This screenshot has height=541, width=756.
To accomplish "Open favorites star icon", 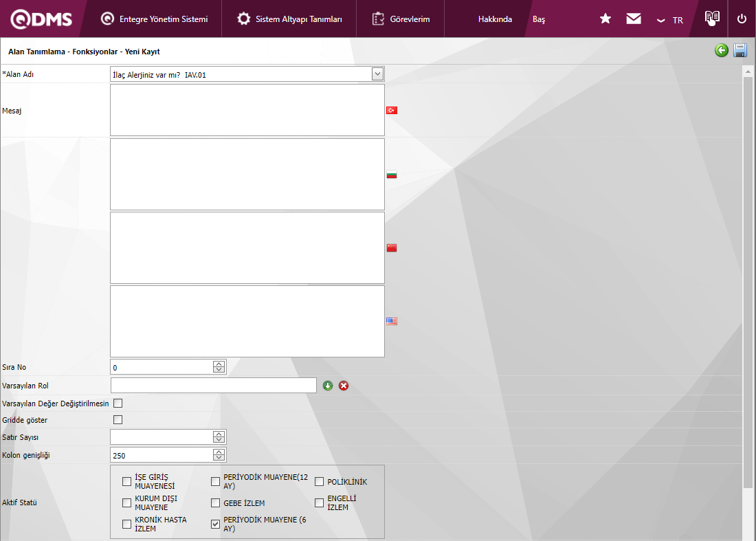I will (605, 19).
